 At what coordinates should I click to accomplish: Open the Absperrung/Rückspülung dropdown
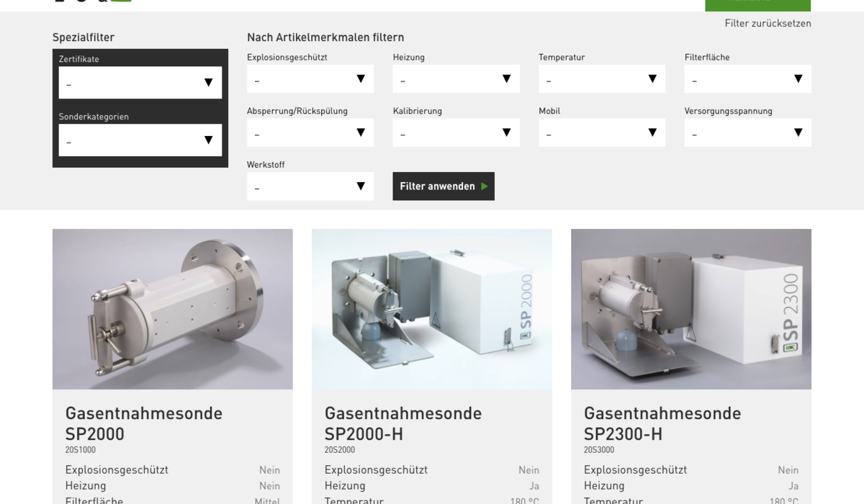point(310,132)
